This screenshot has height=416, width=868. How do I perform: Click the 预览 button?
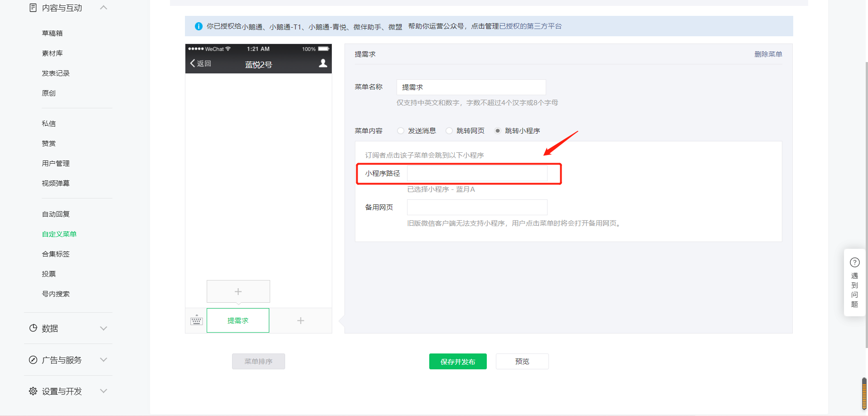click(522, 361)
